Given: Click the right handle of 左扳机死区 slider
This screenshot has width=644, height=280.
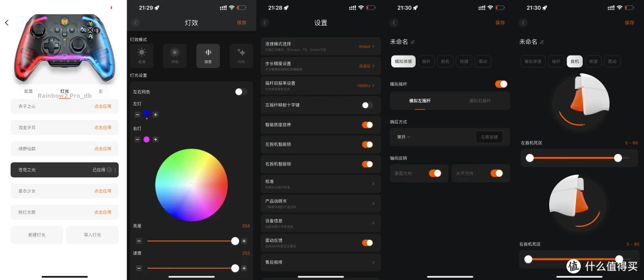Looking at the screenshot, I should pos(618,158).
